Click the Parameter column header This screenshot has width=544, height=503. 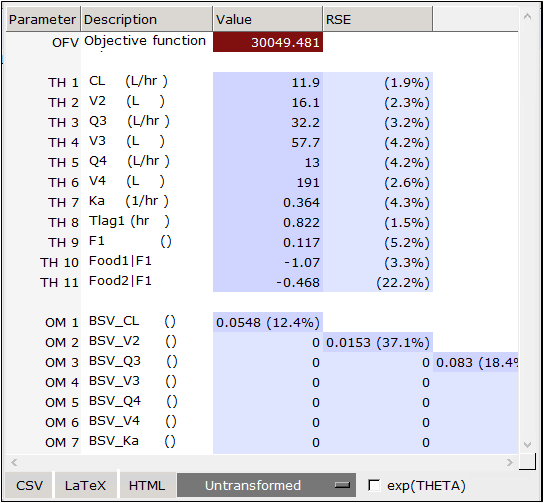43,19
